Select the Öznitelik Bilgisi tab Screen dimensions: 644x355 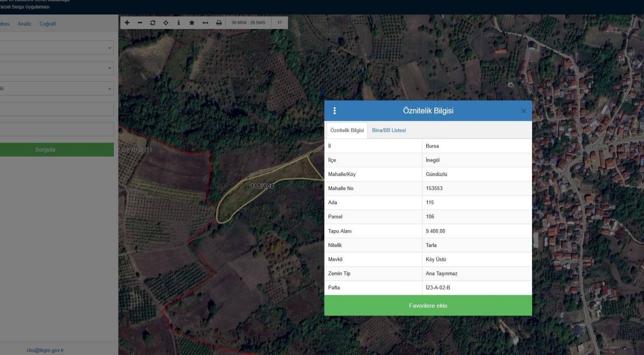[x=347, y=130]
